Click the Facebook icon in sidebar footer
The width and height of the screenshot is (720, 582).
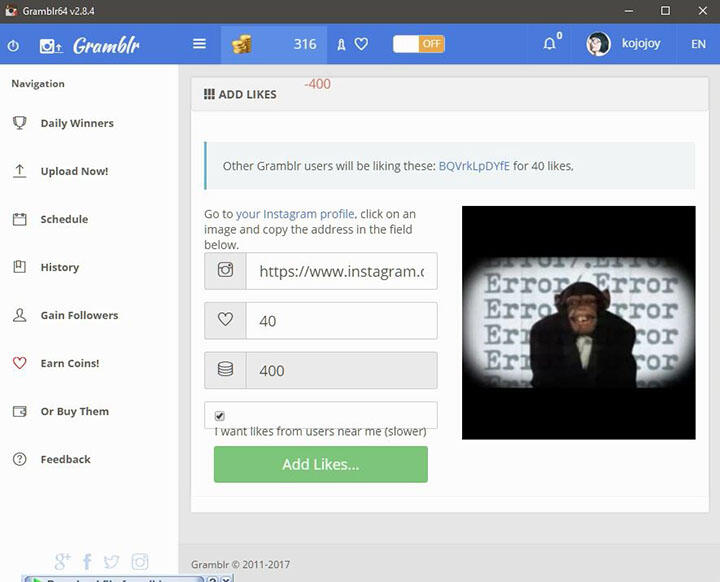[x=87, y=561]
